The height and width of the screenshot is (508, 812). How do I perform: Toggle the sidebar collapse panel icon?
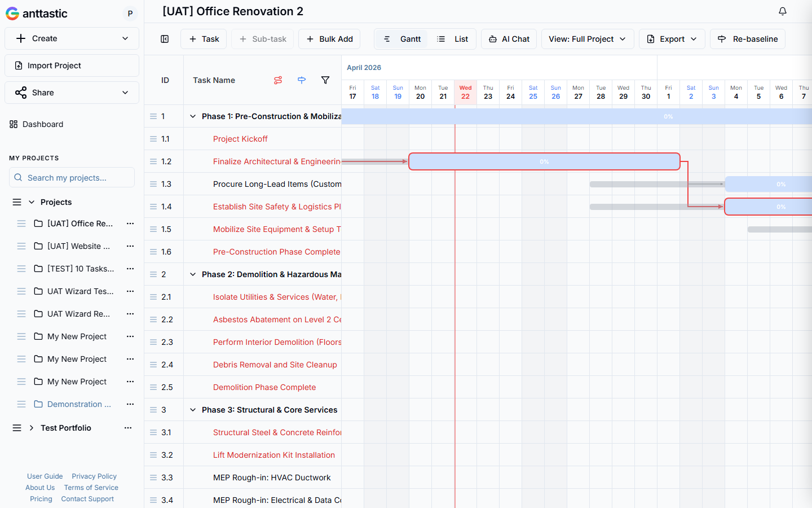pos(165,39)
